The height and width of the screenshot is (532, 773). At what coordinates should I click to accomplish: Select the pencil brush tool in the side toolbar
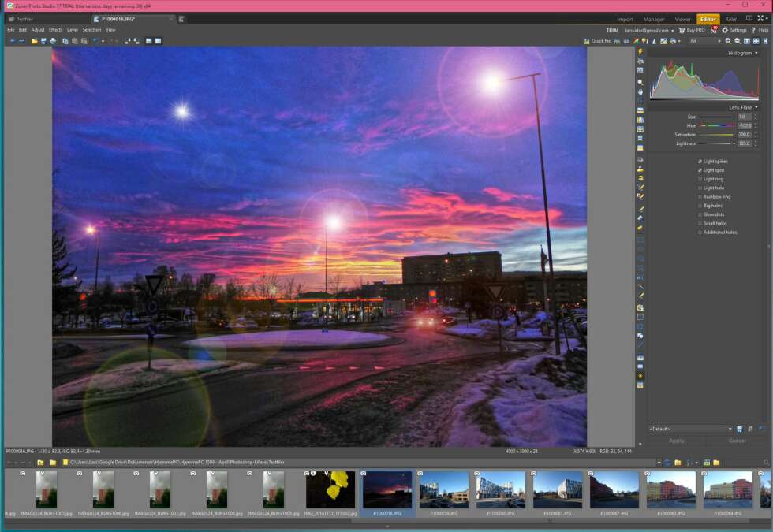[640, 210]
